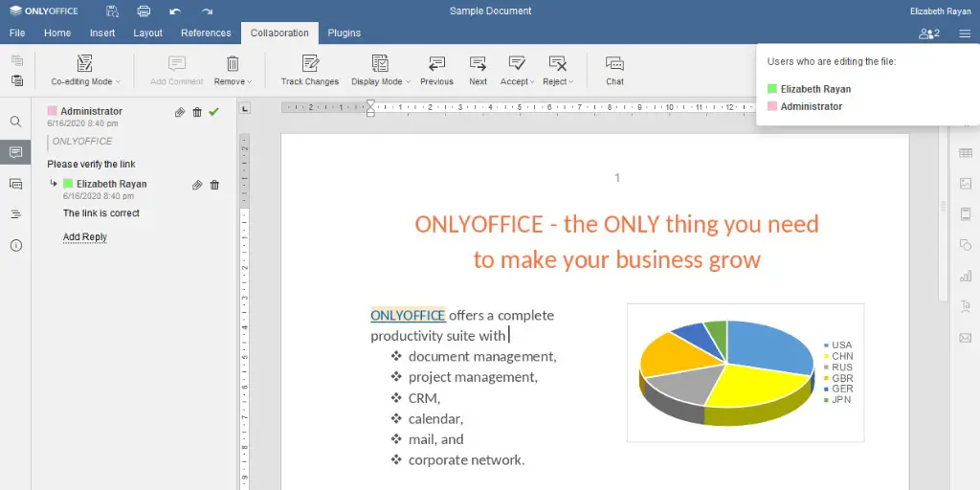Open the Search sidebar icon
980x490 pixels.
pos(15,122)
